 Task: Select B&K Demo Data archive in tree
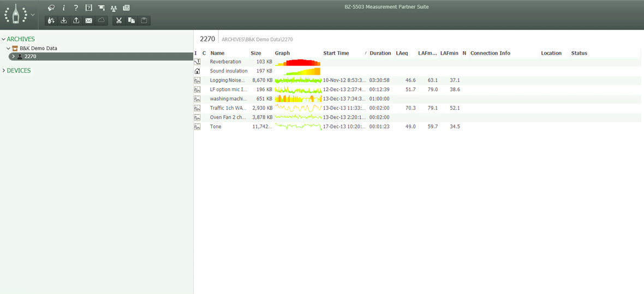tap(38, 48)
